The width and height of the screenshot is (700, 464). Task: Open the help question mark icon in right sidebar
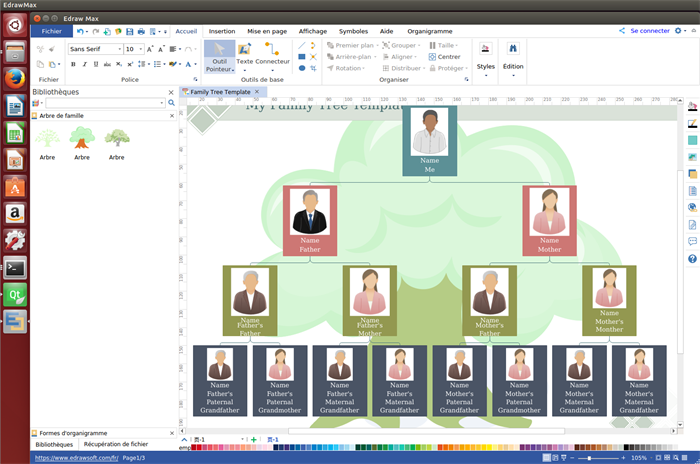[x=692, y=259]
